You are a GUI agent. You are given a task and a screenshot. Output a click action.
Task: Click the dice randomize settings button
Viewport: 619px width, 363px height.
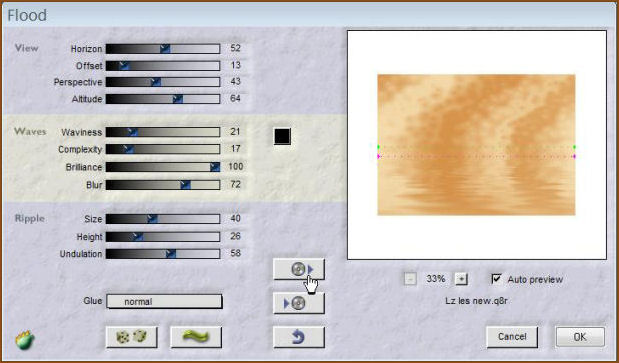131,337
